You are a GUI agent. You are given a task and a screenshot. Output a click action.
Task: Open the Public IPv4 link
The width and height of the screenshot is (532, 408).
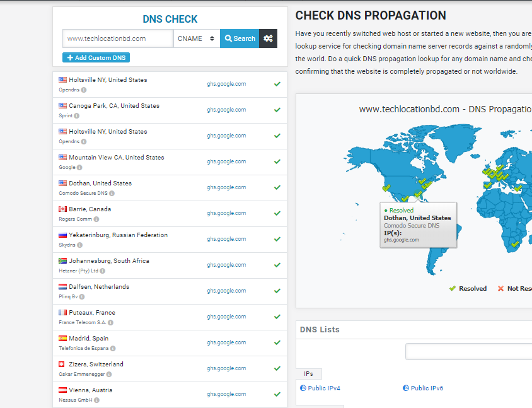tap(323, 388)
